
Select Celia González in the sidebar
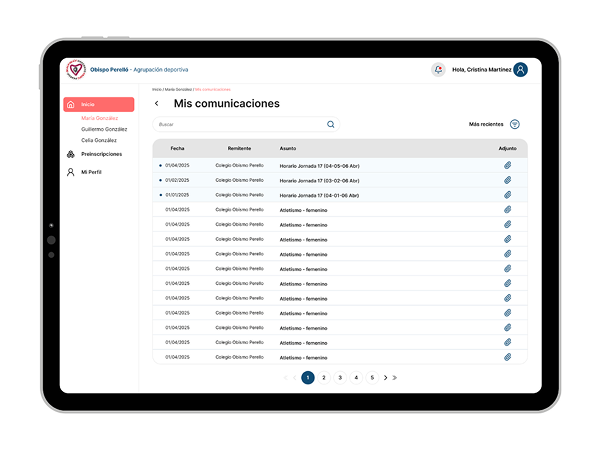coord(99,140)
